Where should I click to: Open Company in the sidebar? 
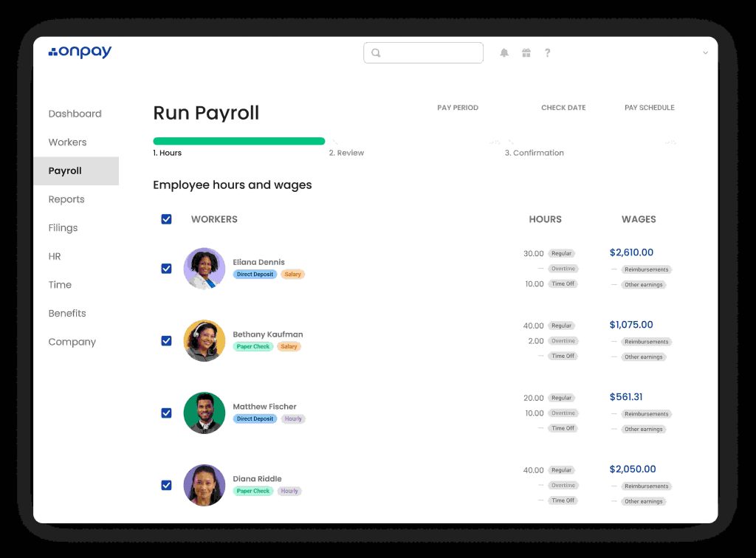pos(72,342)
